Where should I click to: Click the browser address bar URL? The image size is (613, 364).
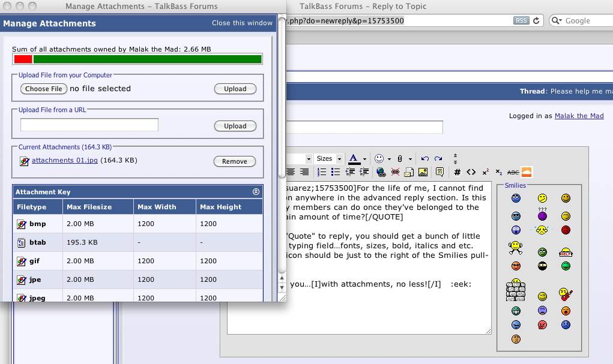(x=345, y=21)
